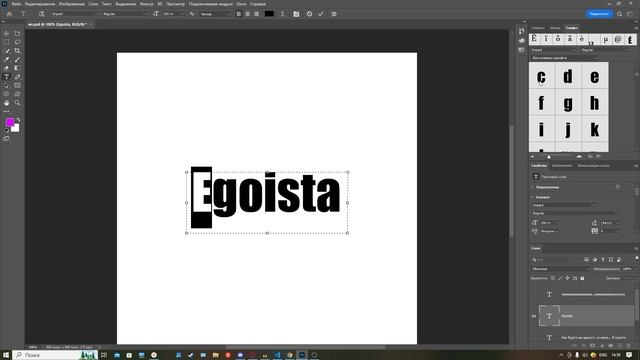The width and height of the screenshot is (640, 360).
Task: Select the Crop tool
Action: pos(17,51)
